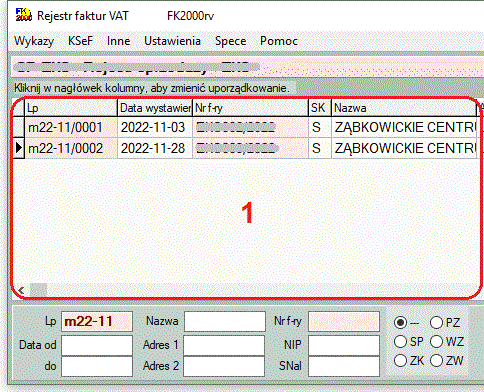Click the FK2000 application icon
The height and width of the screenshot is (392, 484).
pyautogui.click(x=23, y=15)
